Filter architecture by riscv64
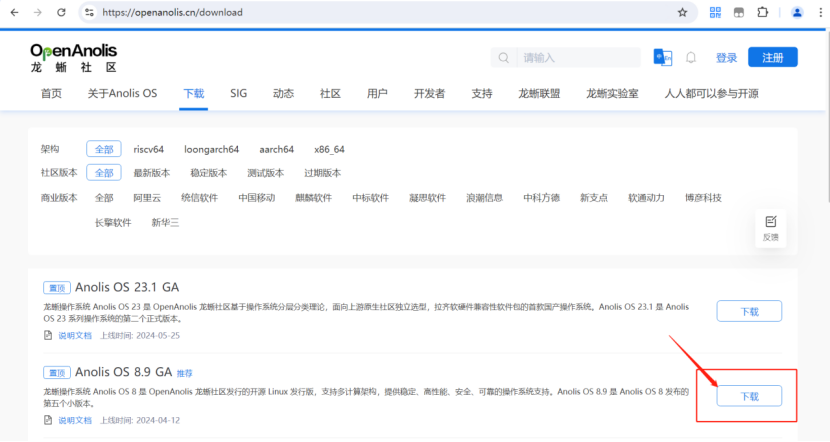Screen dimensions: 830x442 click(x=149, y=149)
